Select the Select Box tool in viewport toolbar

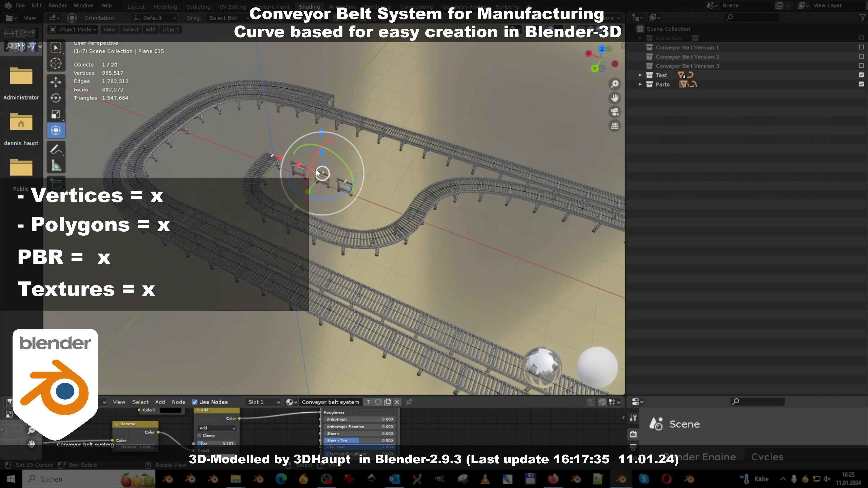coord(56,47)
